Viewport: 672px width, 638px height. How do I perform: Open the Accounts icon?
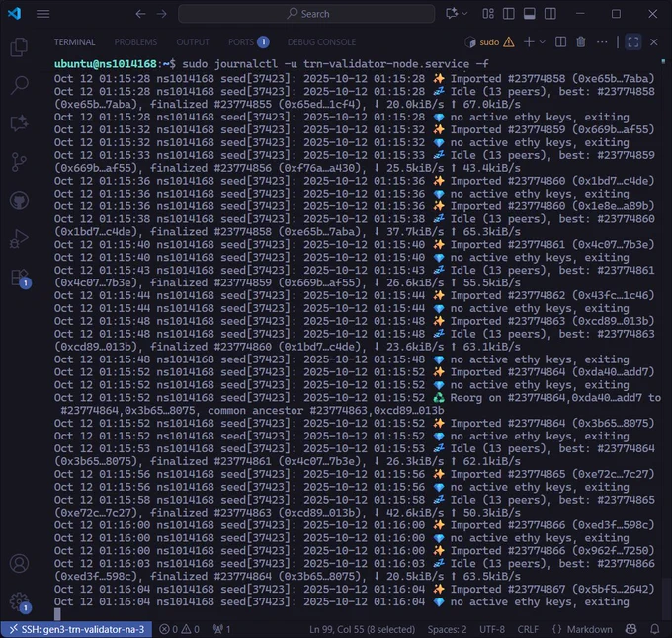point(19,564)
